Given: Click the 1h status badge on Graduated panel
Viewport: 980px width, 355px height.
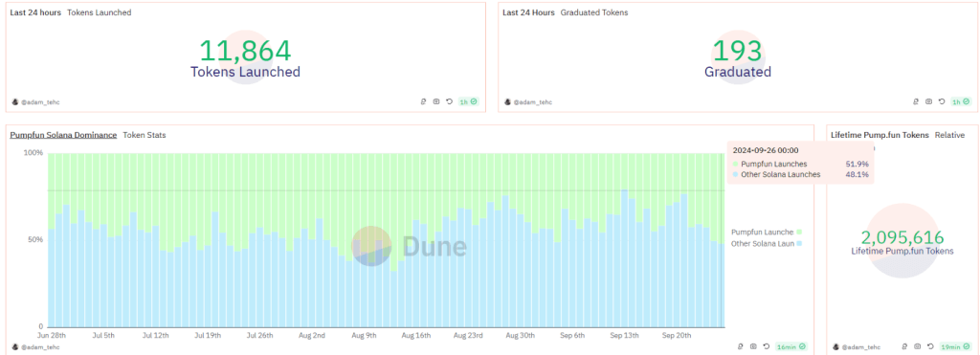Looking at the screenshot, I should [961, 101].
